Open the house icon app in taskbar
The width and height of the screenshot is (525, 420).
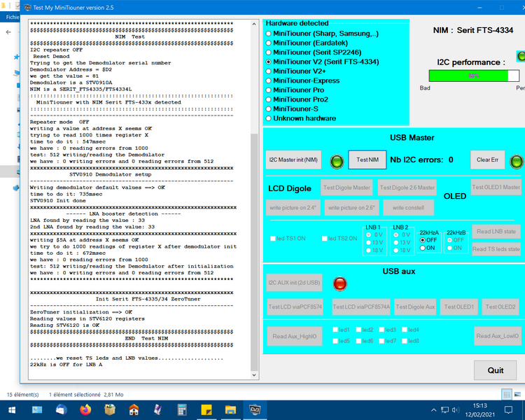[134, 410]
